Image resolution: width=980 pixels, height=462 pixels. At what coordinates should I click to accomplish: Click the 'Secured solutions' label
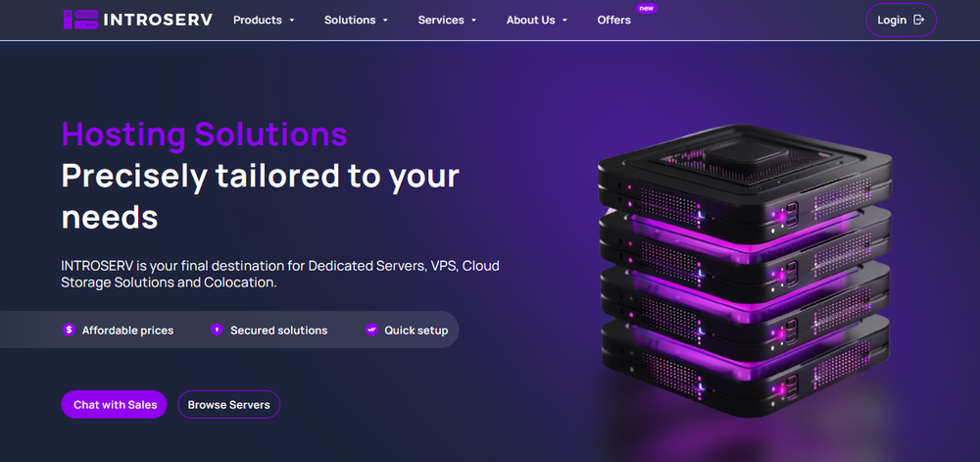[x=278, y=331]
